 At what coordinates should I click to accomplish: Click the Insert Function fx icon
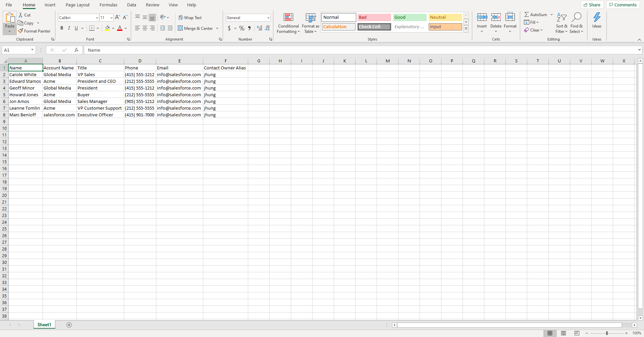click(x=76, y=50)
